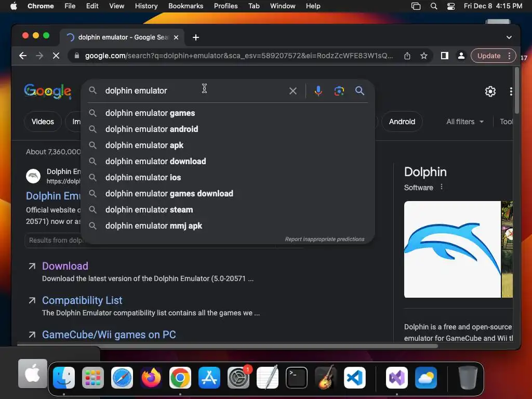
Task: Select suggestion dolphin emulator games download
Action: pos(228,193)
